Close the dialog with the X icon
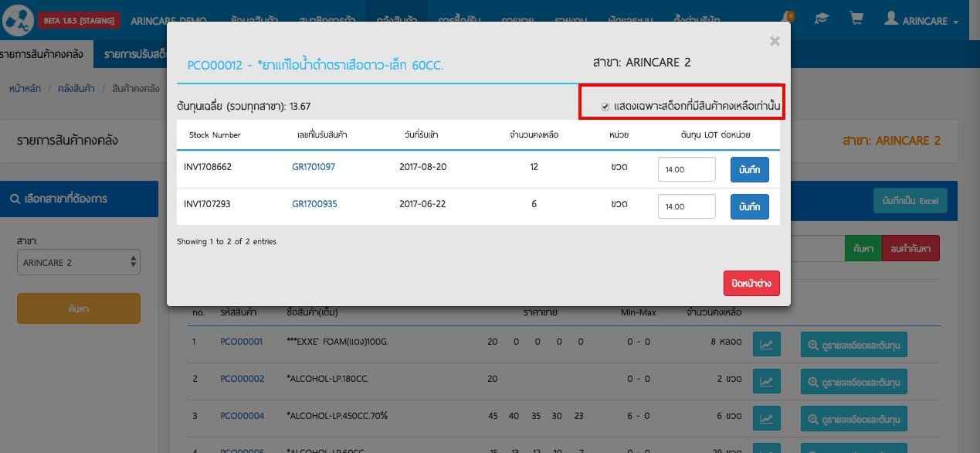980x453 pixels. pos(775,41)
